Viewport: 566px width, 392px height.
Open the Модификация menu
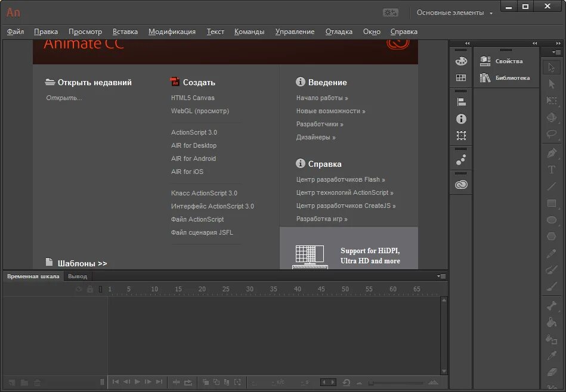coord(172,32)
